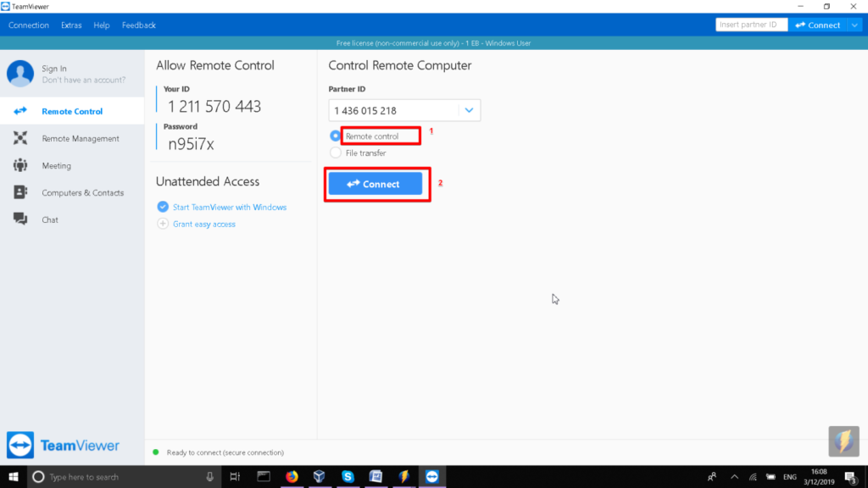Open the Grant easy access link
Viewport: 868px width, 488px height.
point(203,224)
